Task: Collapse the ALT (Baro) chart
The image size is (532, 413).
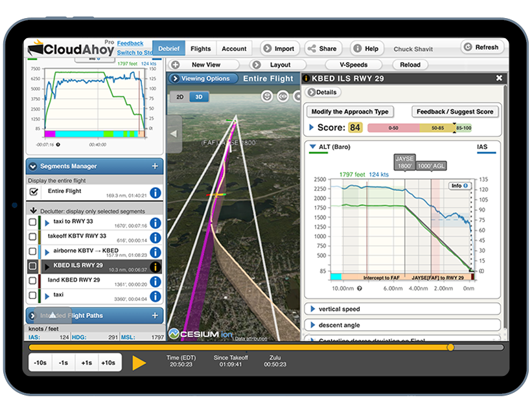Action: point(313,147)
